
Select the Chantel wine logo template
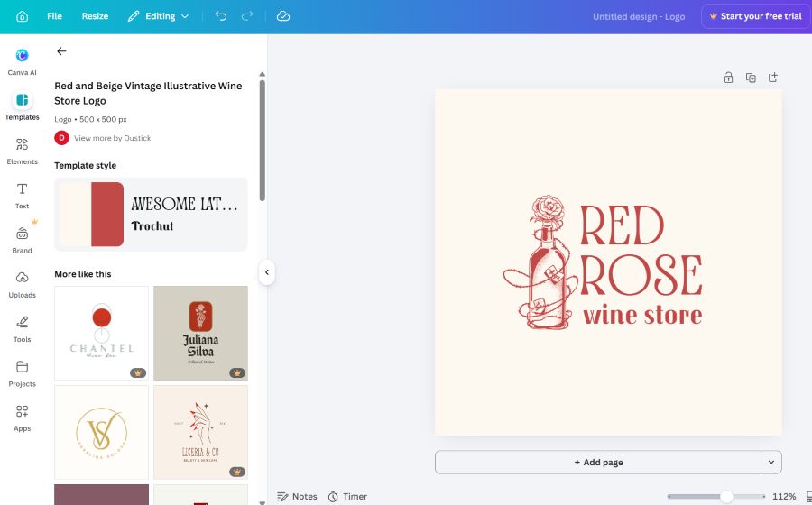[x=101, y=334]
